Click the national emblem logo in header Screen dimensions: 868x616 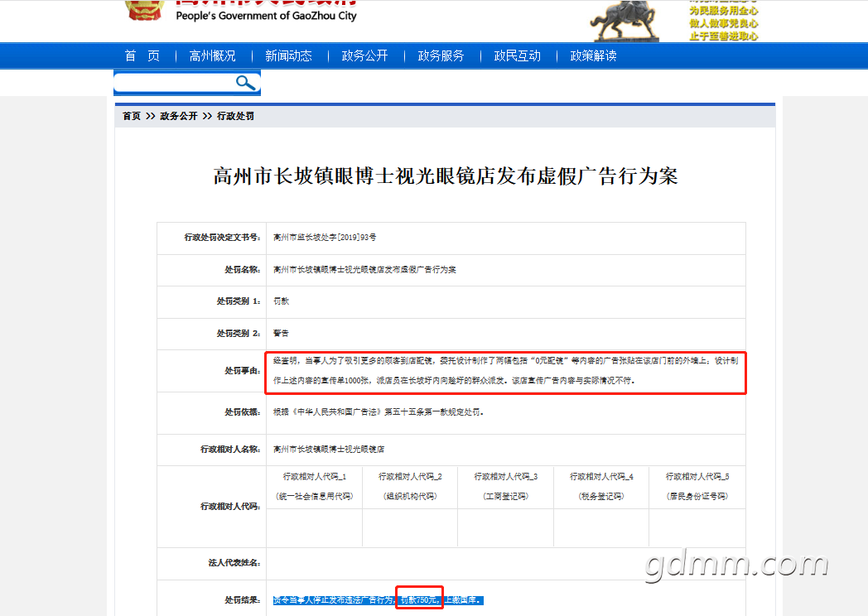tap(146, 10)
